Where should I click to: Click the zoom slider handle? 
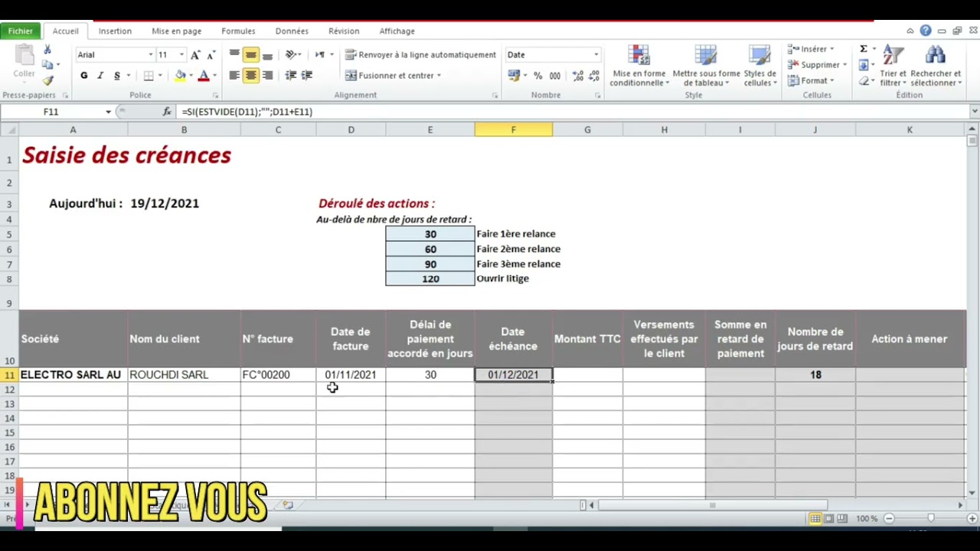[931, 519]
